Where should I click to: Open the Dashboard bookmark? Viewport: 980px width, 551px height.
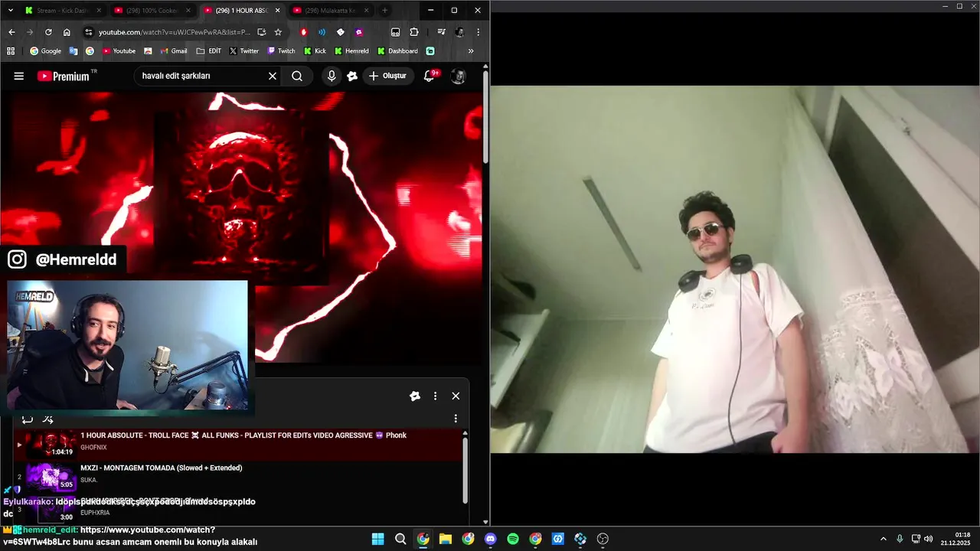click(x=397, y=51)
